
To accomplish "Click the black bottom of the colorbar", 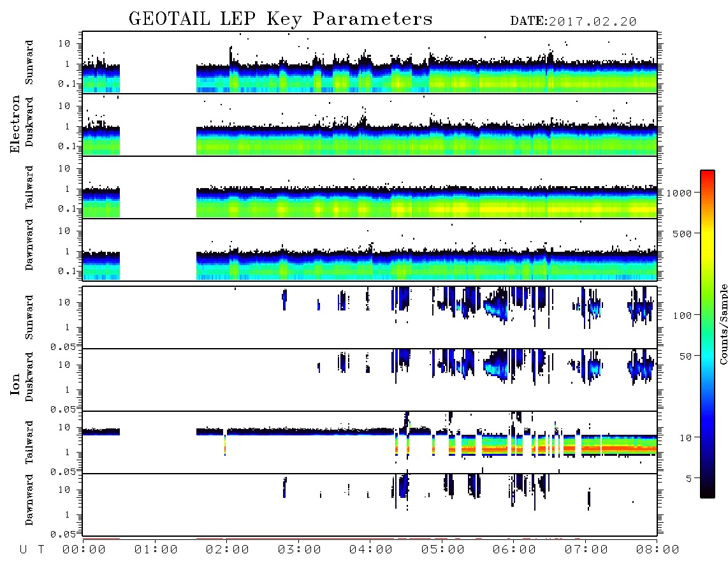I will tap(708, 492).
